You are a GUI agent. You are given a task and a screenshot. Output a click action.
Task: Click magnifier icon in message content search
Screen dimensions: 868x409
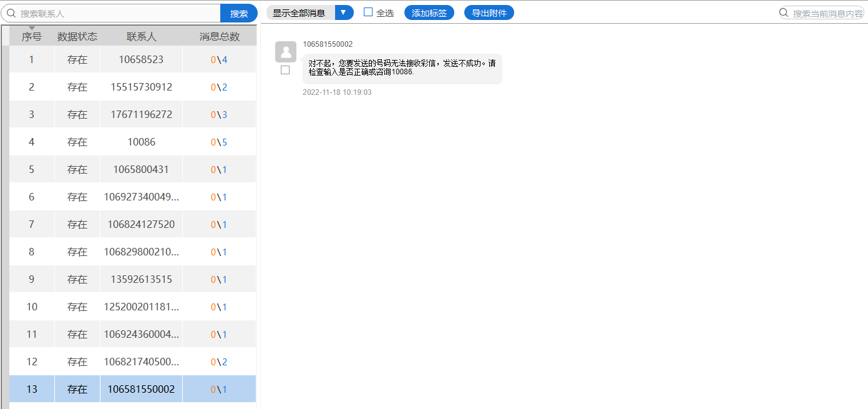[784, 13]
